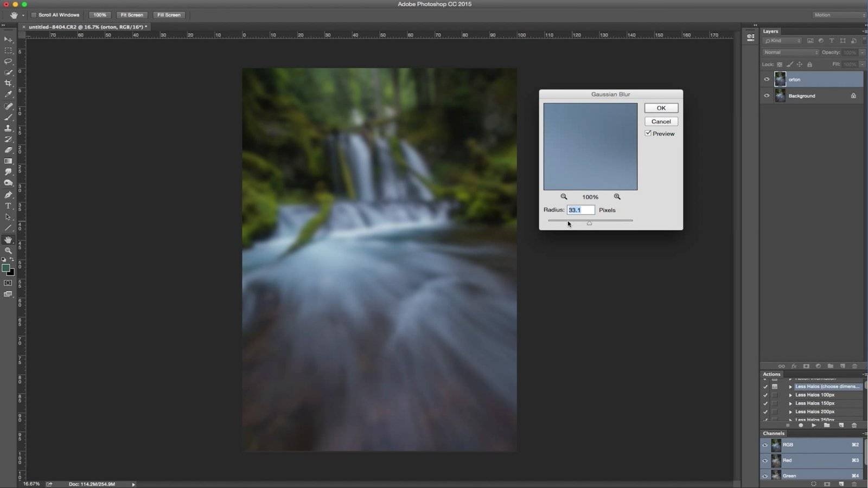
Task: Click the zoom-out magnifier in Gaussian Blur dialog
Action: coord(564,197)
